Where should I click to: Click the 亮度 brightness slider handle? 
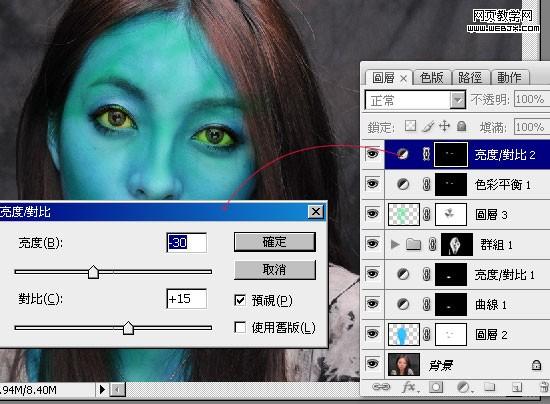point(93,272)
